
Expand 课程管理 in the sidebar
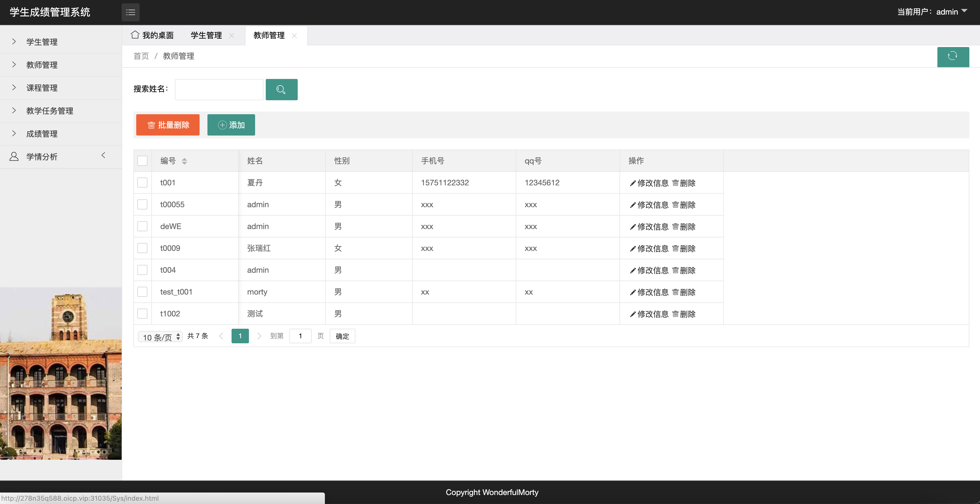[x=42, y=88]
